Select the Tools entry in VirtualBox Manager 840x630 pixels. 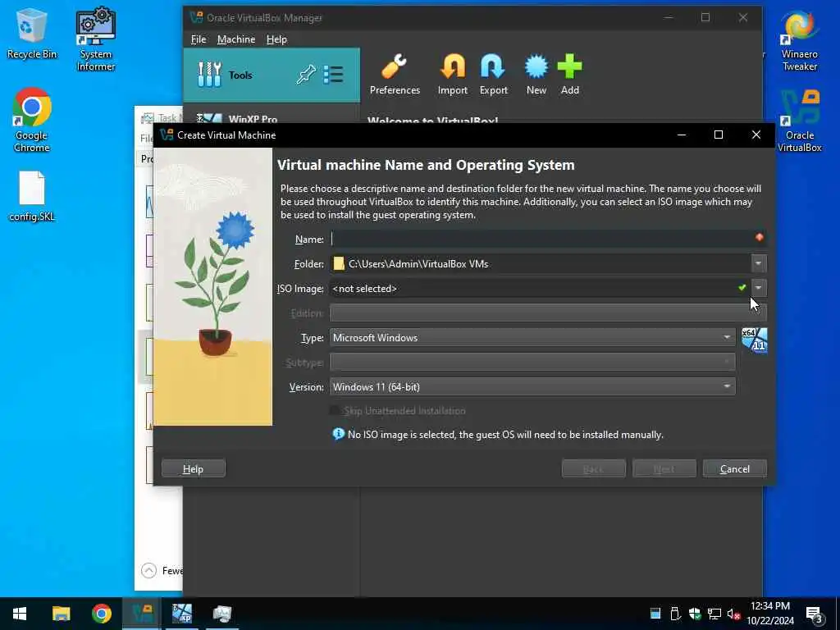pos(272,75)
